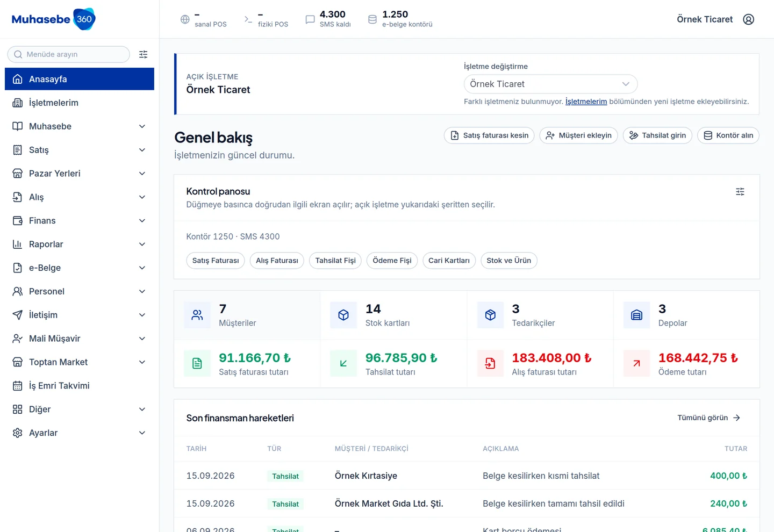Viewport: 774px width, 532px height.
Task: Expand the Satış menu section
Action: (x=80, y=150)
